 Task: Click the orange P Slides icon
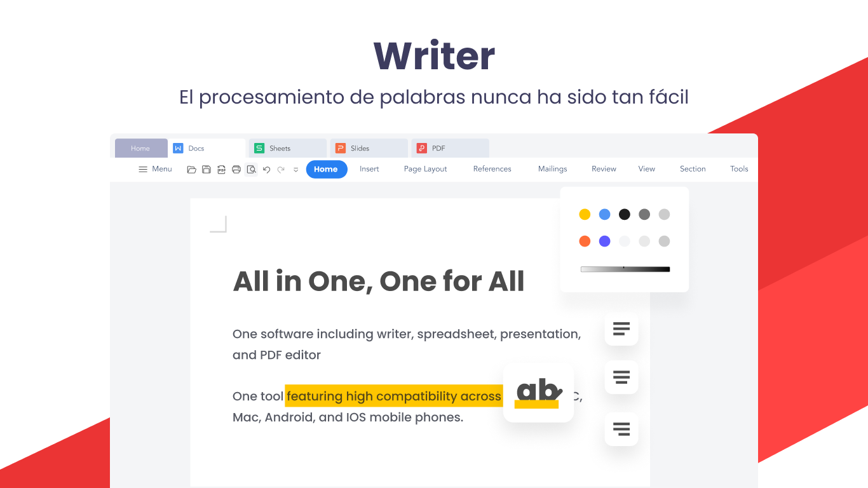coord(341,148)
